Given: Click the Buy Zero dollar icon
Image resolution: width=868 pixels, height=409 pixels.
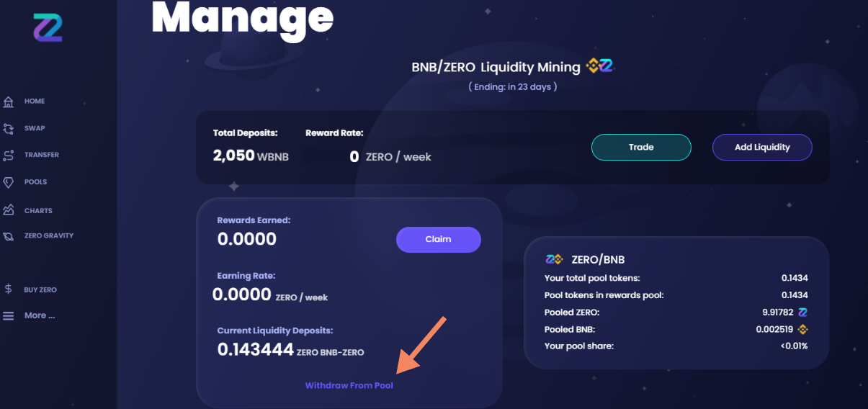Looking at the screenshot, I should (x=9, y=289).
